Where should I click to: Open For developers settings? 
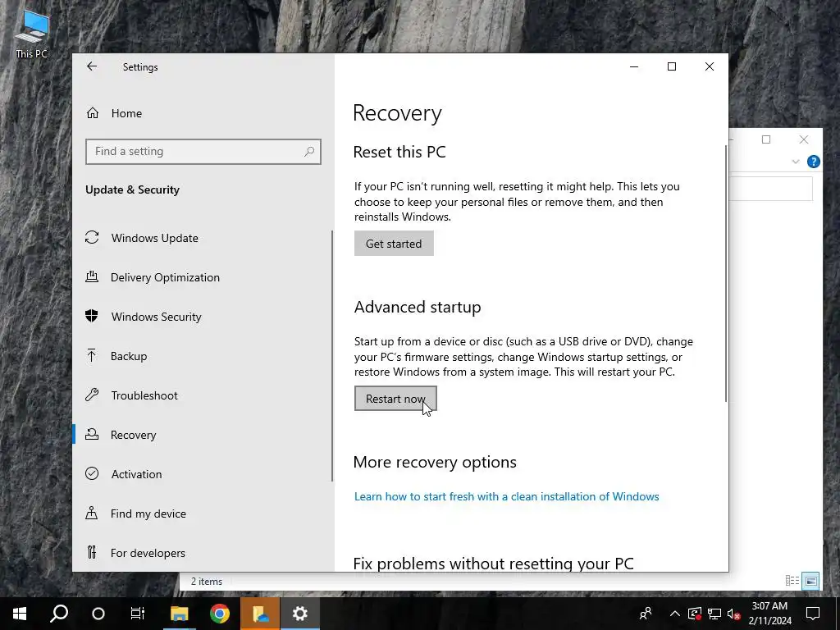(148, 553)
